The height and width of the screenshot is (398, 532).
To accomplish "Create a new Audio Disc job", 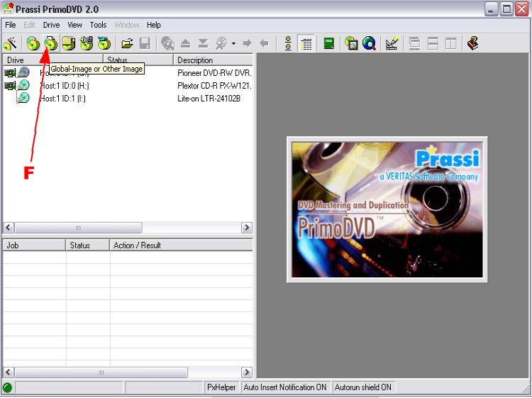I will [x=87, y=43].
